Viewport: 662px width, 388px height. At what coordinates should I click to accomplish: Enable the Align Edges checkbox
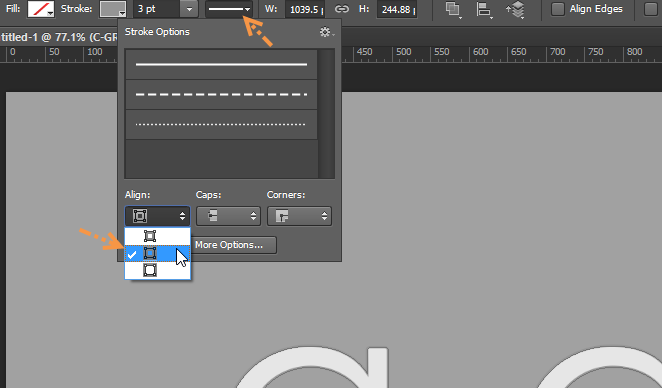point(558,9)
